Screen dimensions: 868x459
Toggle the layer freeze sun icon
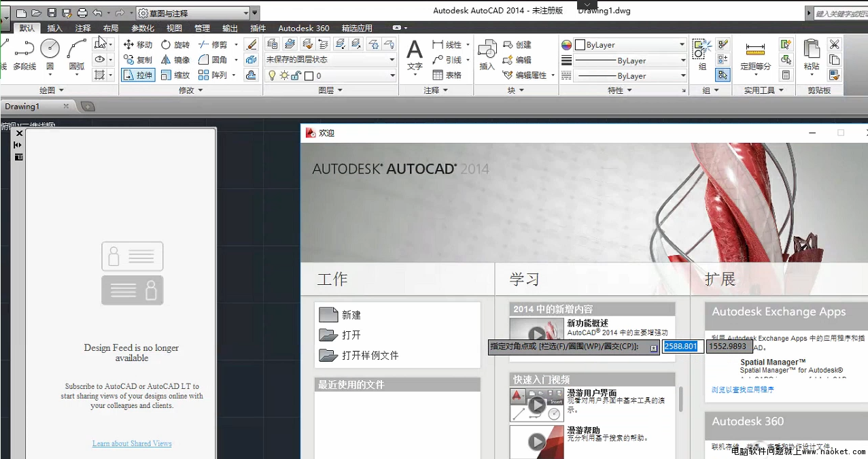pos(284,76)
